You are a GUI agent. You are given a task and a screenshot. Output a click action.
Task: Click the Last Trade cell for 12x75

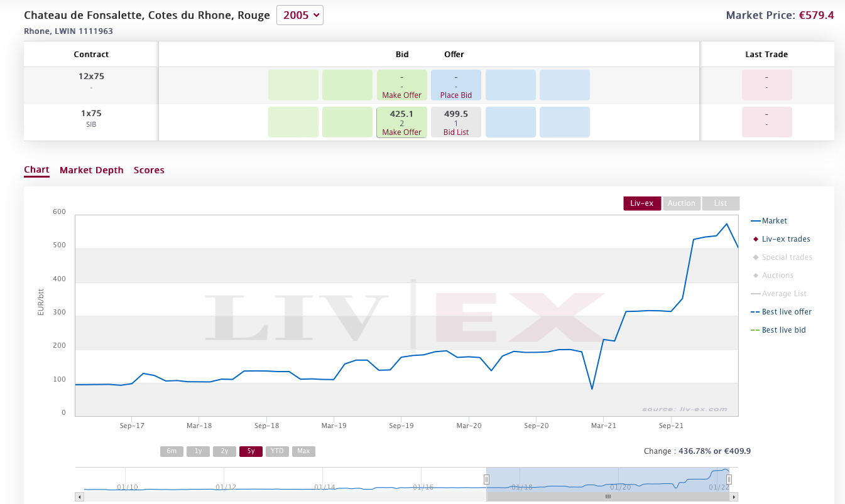pyautogui.click(x=767, y=85)
